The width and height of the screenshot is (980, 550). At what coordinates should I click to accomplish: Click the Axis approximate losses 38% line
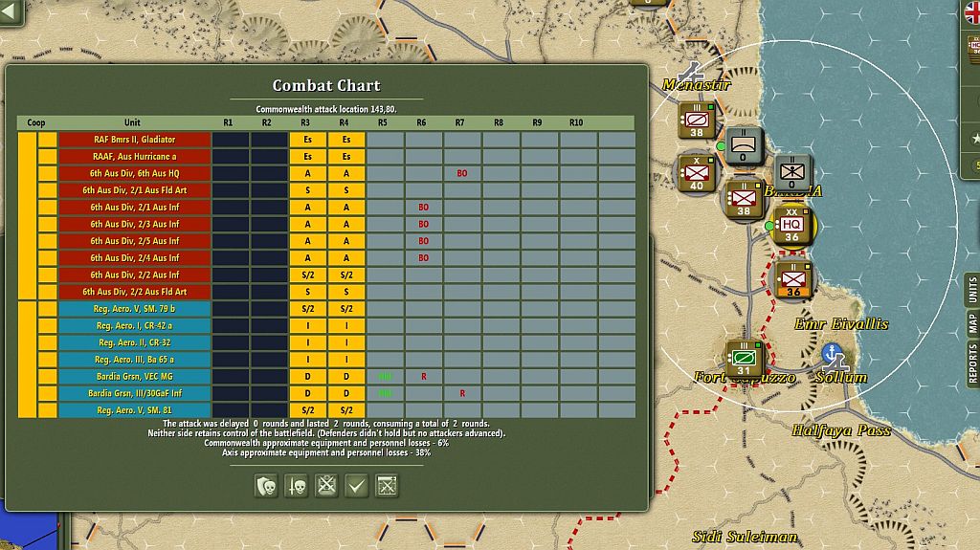click(326, 452)
